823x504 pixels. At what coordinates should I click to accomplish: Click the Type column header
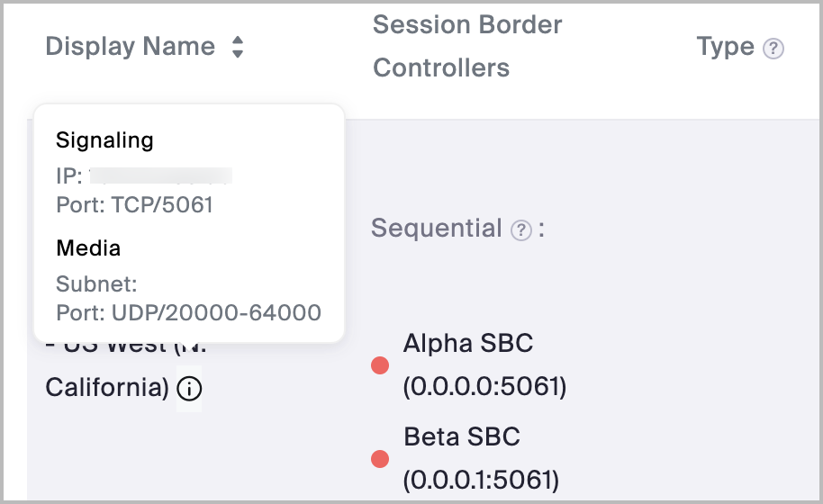tap(725, 47)
